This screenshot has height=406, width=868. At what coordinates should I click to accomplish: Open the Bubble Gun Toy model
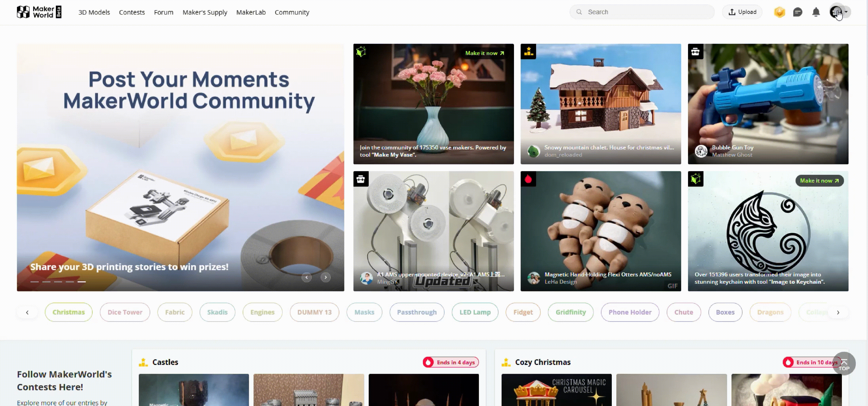point(768,104)
